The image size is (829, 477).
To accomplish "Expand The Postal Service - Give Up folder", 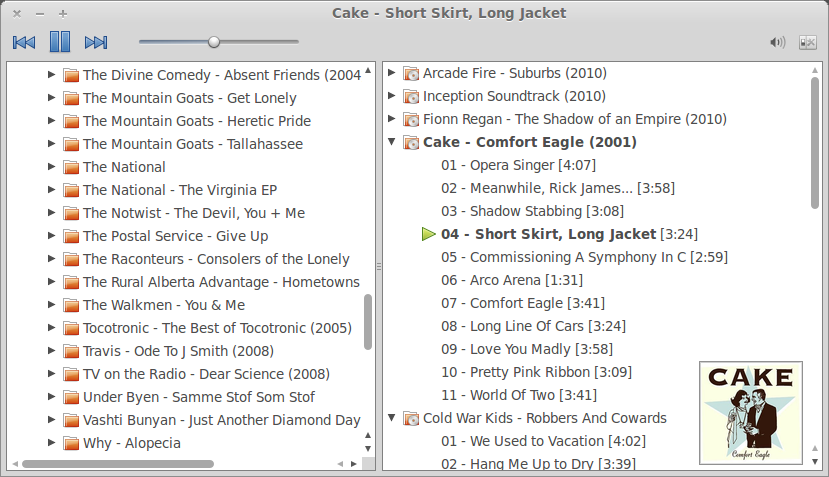I will (x=51, y=235).
